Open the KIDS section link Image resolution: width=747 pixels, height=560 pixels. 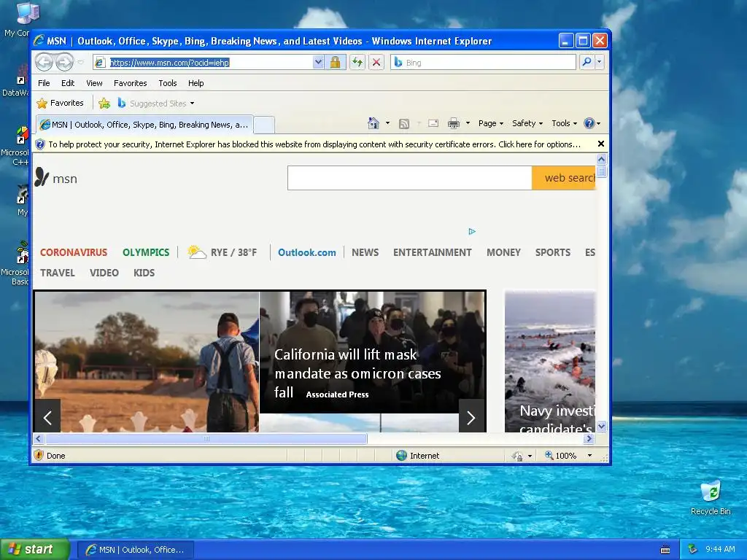tap(144, 273)
